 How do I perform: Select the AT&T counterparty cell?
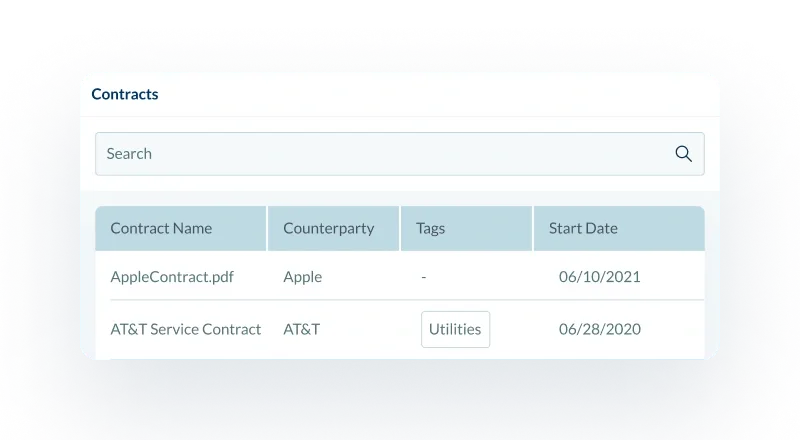(302, 329)
